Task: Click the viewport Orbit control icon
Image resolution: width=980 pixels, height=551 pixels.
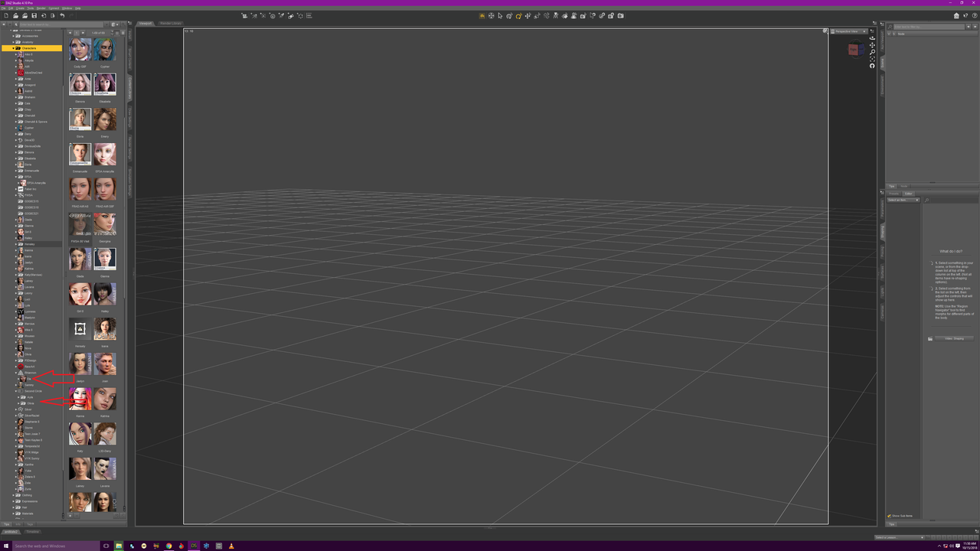Action: [872, 38]
